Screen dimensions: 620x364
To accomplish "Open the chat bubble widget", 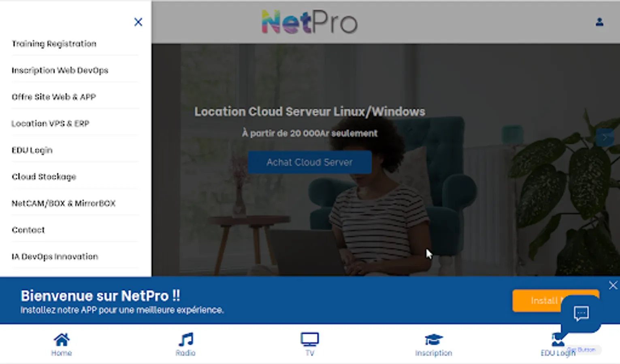I will [581, 313].
